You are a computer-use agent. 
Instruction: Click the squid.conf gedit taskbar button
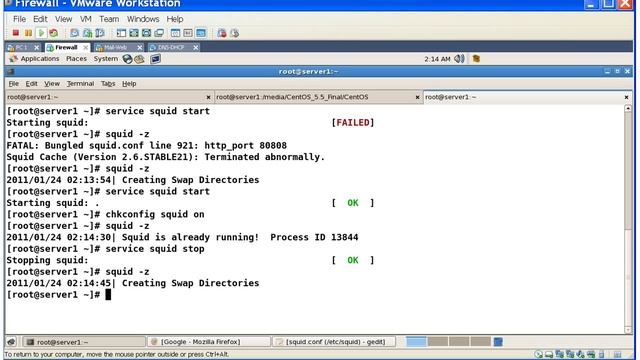(x=334, y=342)
